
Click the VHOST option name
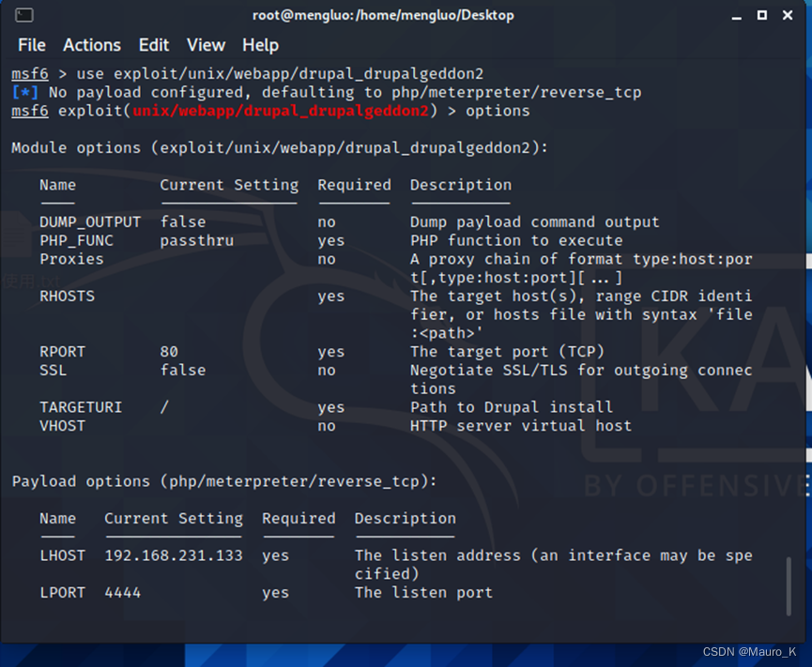(x=62, y=426)
